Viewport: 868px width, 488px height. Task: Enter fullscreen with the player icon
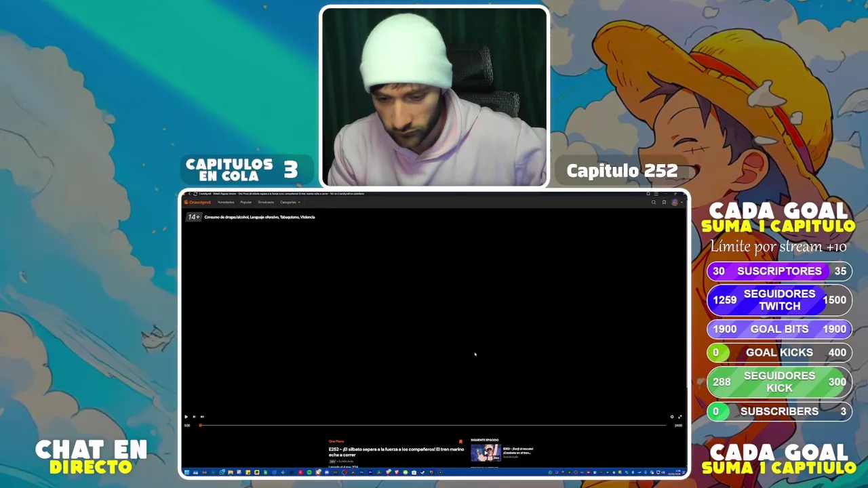(x=679, y=417)
